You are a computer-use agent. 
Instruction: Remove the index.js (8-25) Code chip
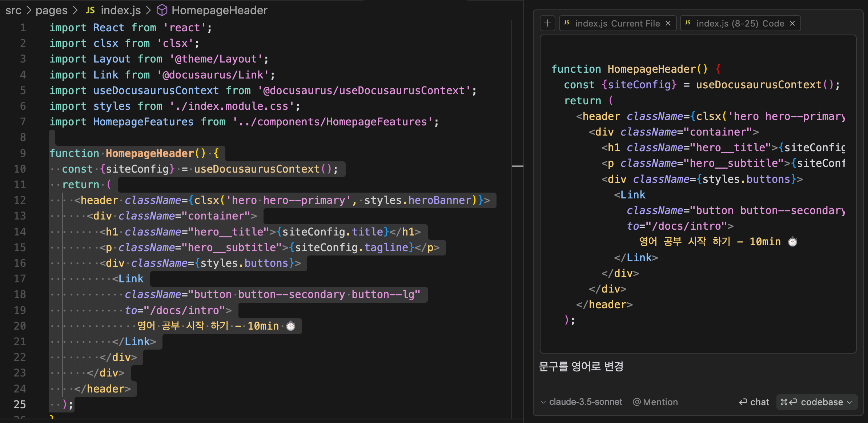793,24
